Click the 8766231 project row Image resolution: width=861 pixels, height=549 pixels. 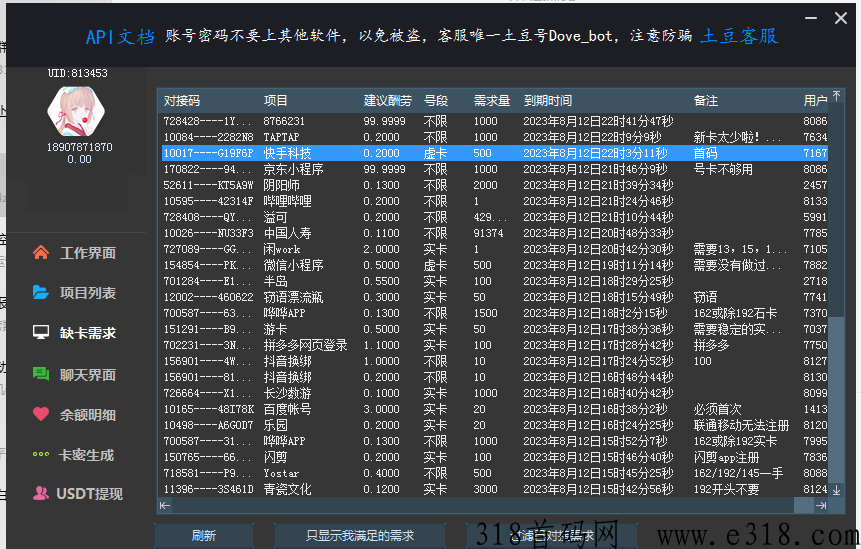[494, 121]
